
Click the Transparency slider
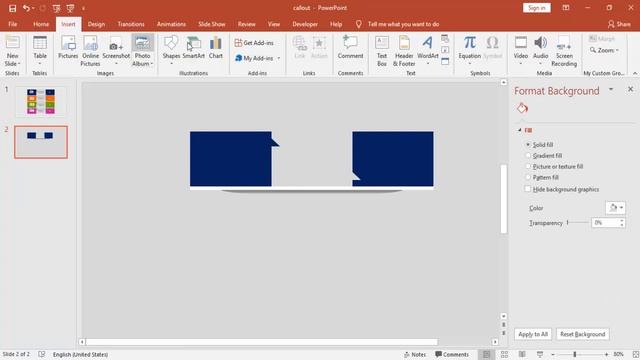pos(578,222)
